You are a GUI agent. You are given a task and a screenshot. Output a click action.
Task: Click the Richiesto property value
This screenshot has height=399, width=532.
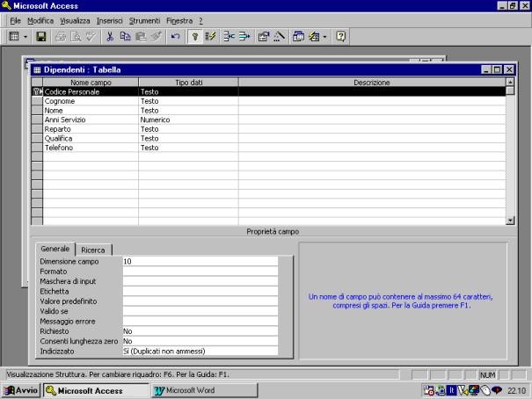[200, 330]
